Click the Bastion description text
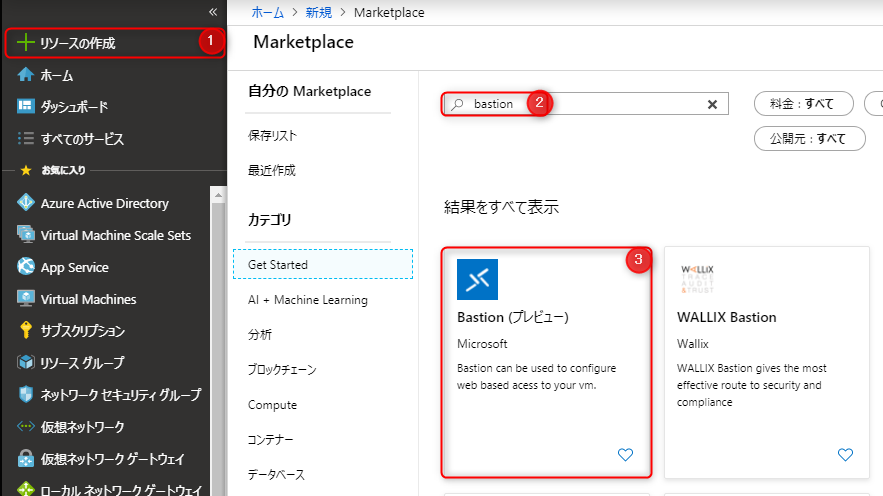This screenshot has height=496, width=883. pyautogui.click(x=536, y=377)
